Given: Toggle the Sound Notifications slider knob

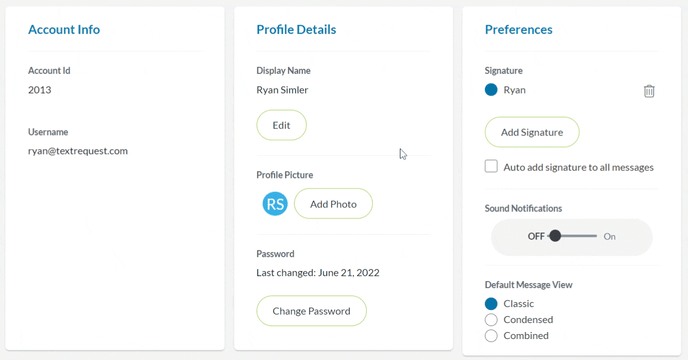Looking at the screenshot, I should [555, 236].
